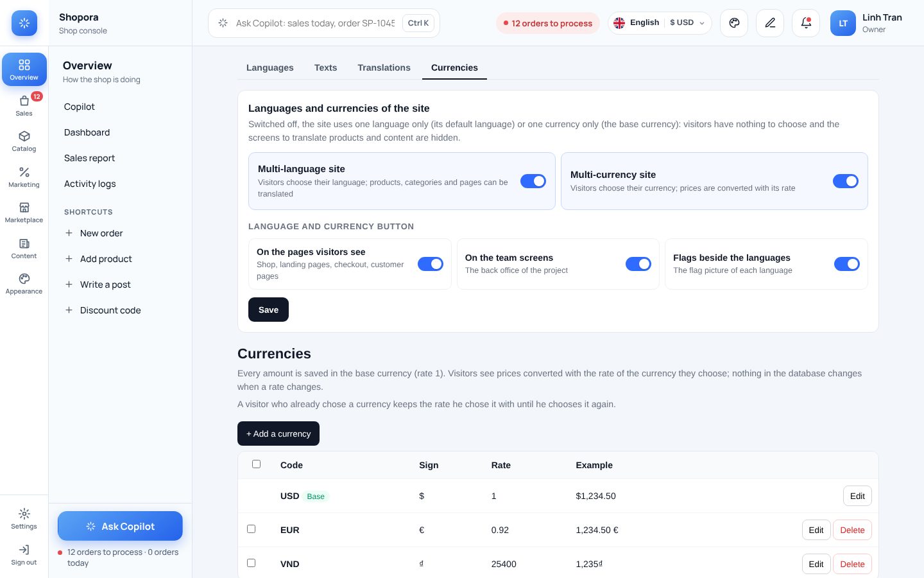Switch to the Languages tab
Viewport: 924px width, 578px height.
click(x=270, y=67)
